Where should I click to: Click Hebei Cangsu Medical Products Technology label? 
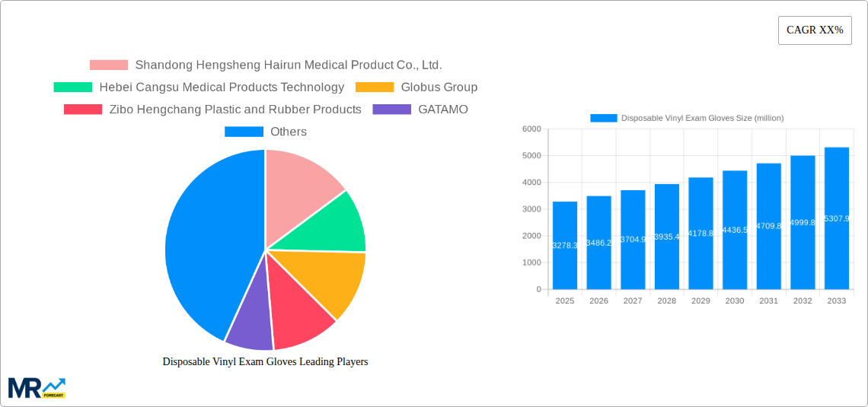pos(222,87)
